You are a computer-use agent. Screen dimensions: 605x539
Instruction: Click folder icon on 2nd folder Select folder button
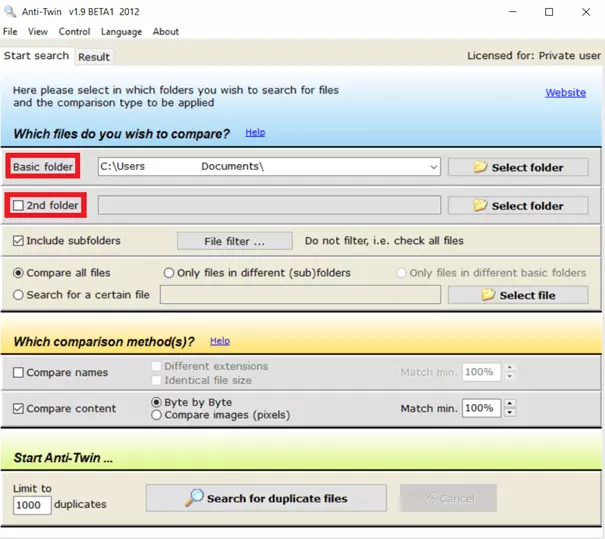coord(480,205)
